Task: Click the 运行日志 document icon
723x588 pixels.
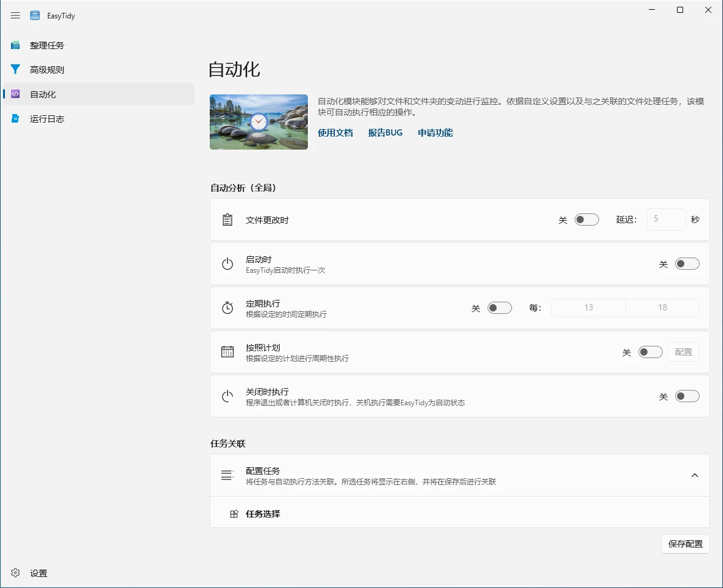Action: click(x=15, y=119)
